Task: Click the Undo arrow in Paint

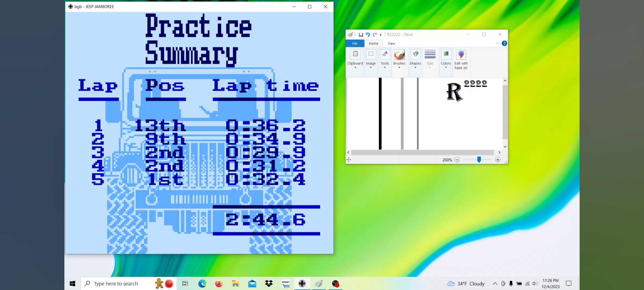Action: [x=368, y=35]
